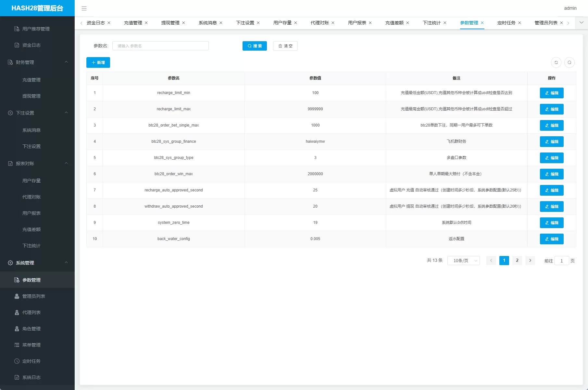The width and height of the screenshot is (588, 390).
Task: Refresh the parameter table with the refresh icon
Action: coord(556,62)
